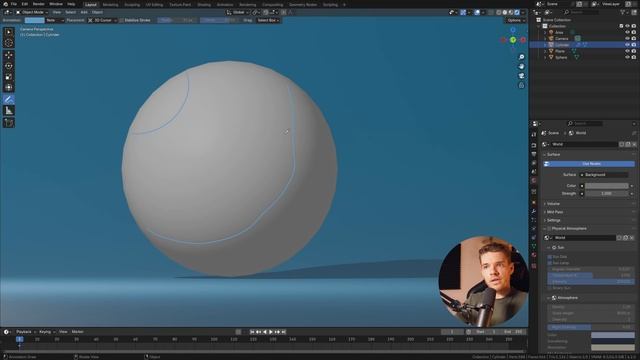Switch to the Layout workspace tab
The height and width of the screenshot is (360, 640).
pyautogui.click(x=91, y=4)
